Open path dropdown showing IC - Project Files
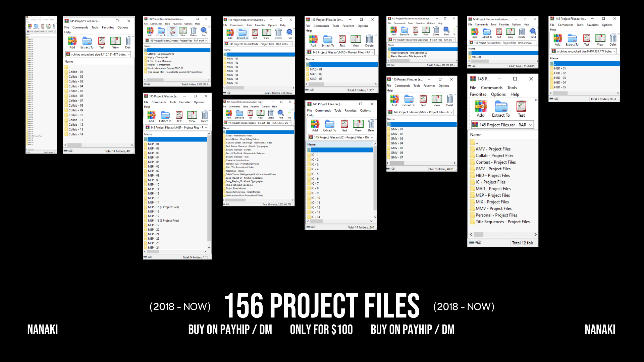The image size is (644, 362). [372, 137]
